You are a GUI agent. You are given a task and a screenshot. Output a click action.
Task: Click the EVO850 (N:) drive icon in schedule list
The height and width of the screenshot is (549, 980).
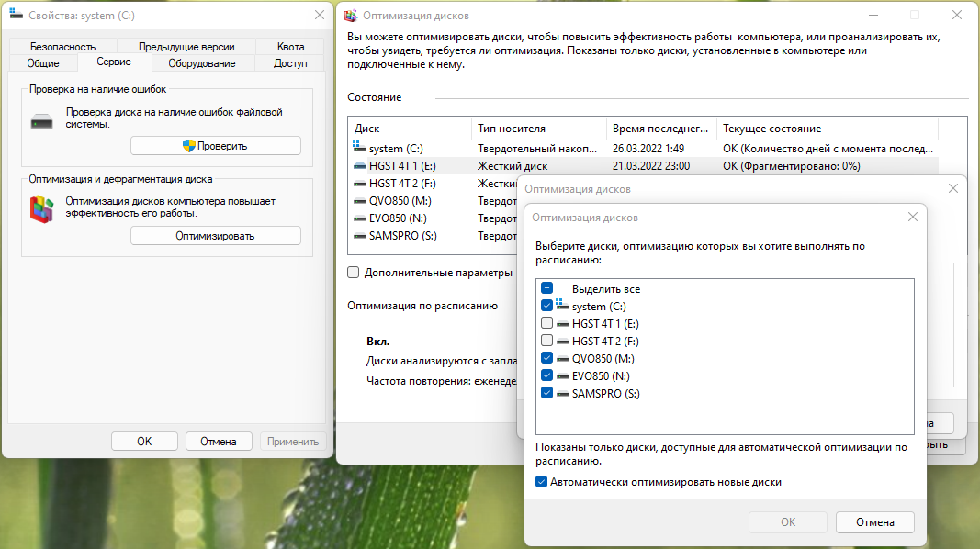pos(562,376)
